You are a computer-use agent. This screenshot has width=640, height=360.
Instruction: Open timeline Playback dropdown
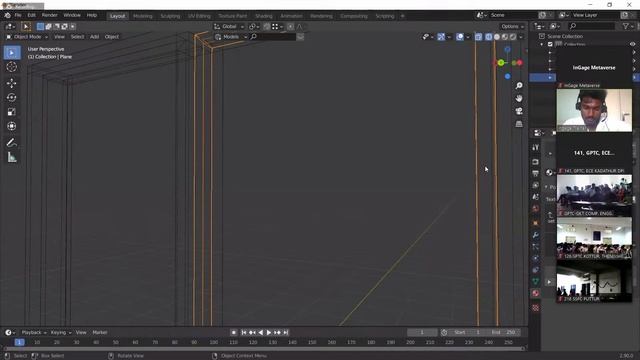pyautogui.click(x=33, y=332)
